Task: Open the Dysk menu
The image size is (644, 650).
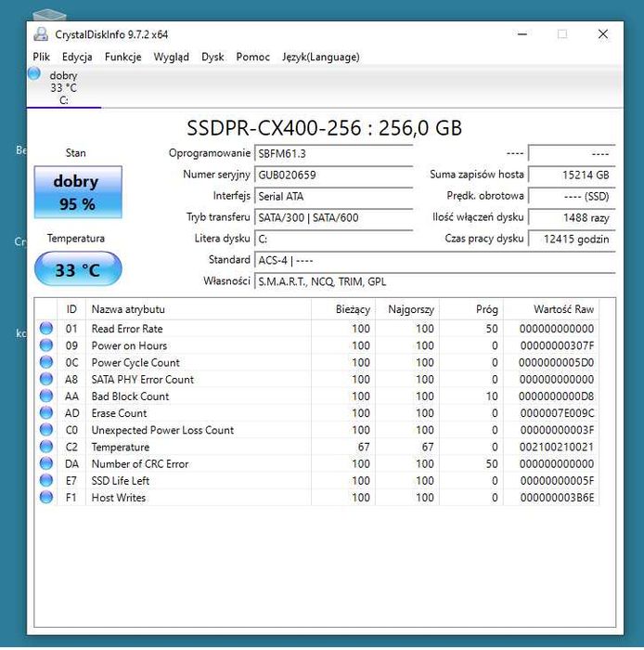Action: coord(213,57)
